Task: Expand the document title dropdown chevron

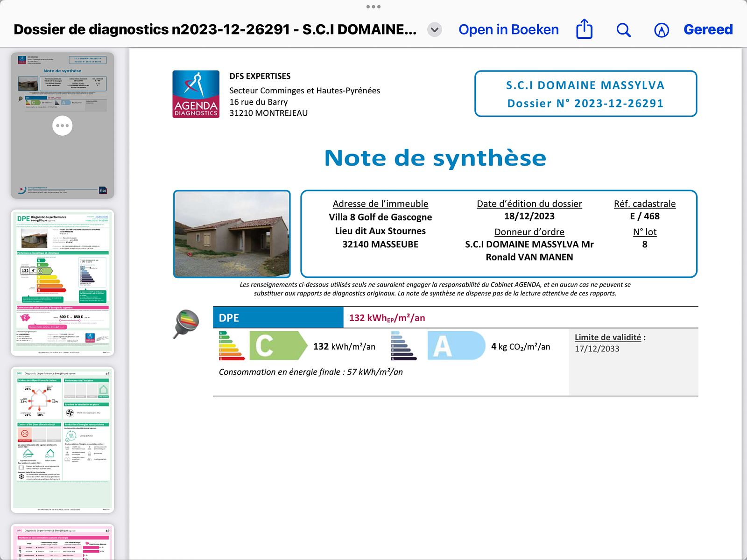Action: 435,30
